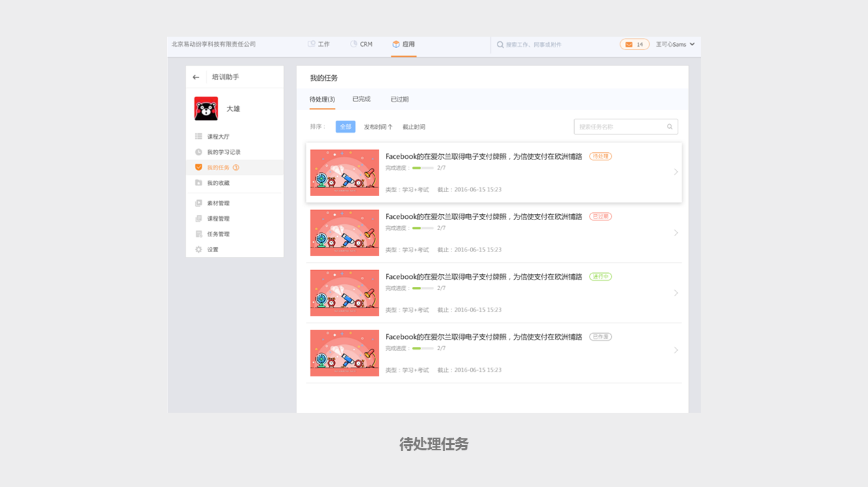The image size is (868, 487).
Task: Click the magnifier icon in 搜索任务名称 box
Action: point(670,127)
